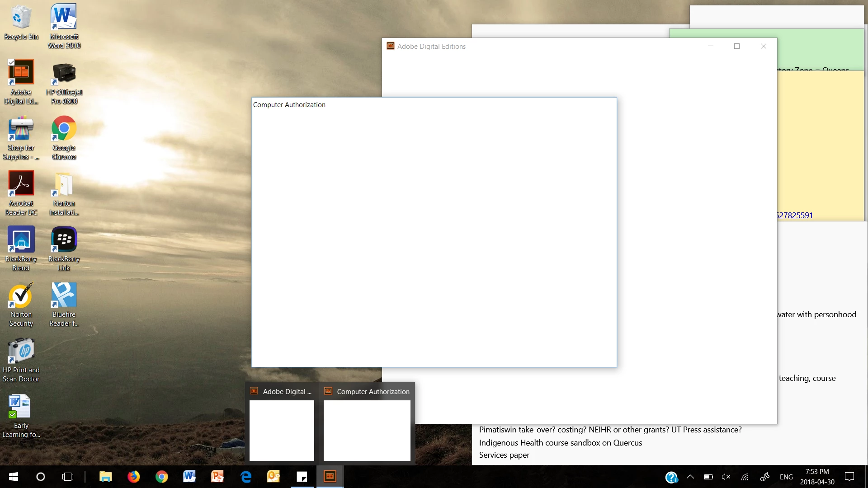
Task: Click Adobe Digital Editions taskbar icon
Action: click(x=330, y=476)
